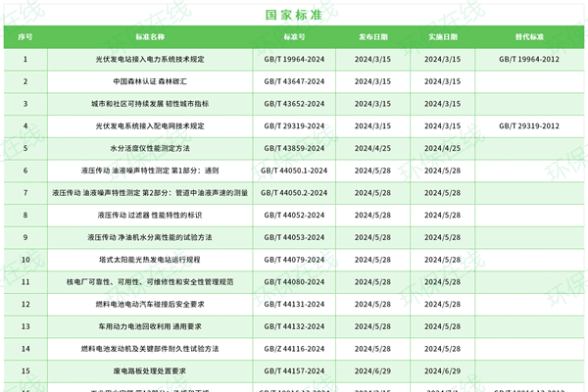The height and width of the screenshot is (392, 588).
Task: Click the 实施日期 column header
Action: (x=442, y=36)
